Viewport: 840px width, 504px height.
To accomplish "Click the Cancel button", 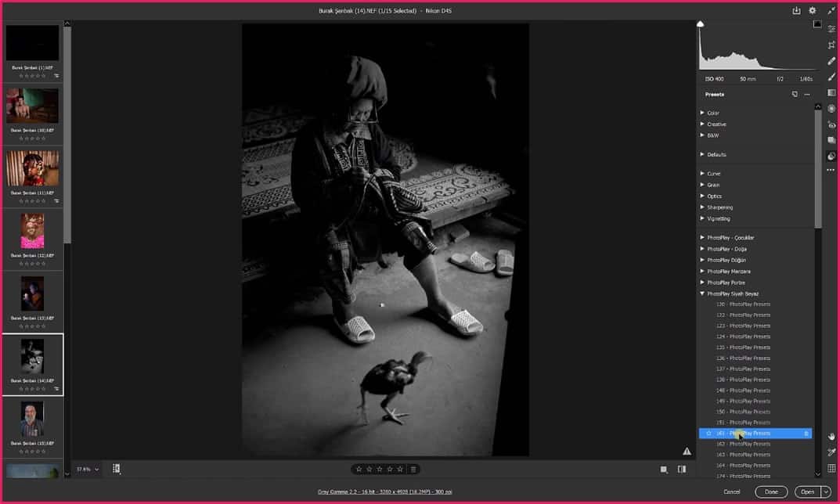I will 732,491.
